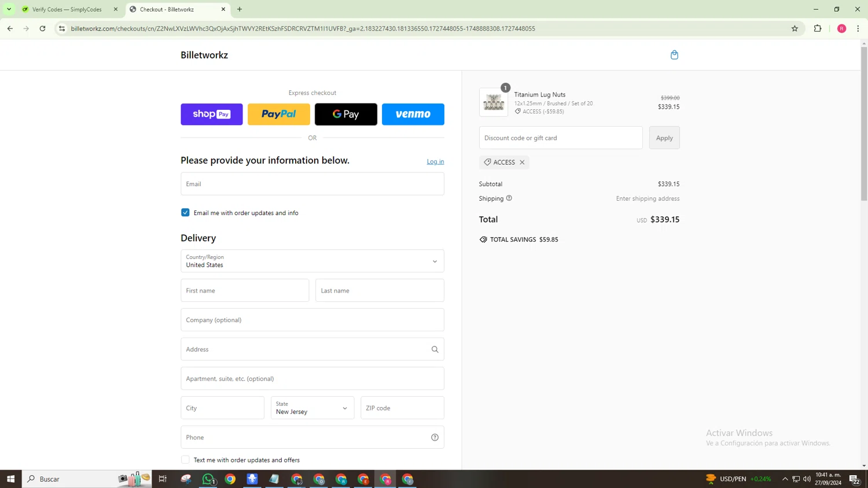The height and width of the screenshot is (488, 868).
Task: Close the Checkout - Billetworkz tab
Action: (x=223, y=9)
